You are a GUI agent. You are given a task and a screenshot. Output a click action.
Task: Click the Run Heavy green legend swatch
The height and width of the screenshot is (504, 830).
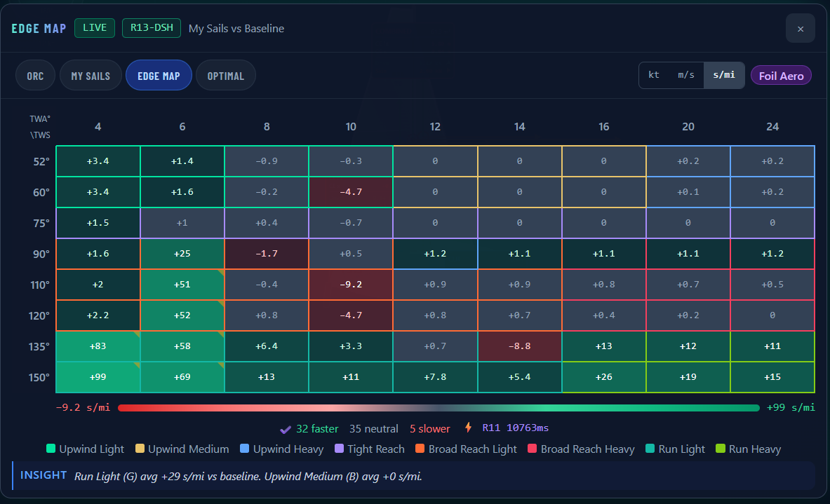[x=720, y=449]
